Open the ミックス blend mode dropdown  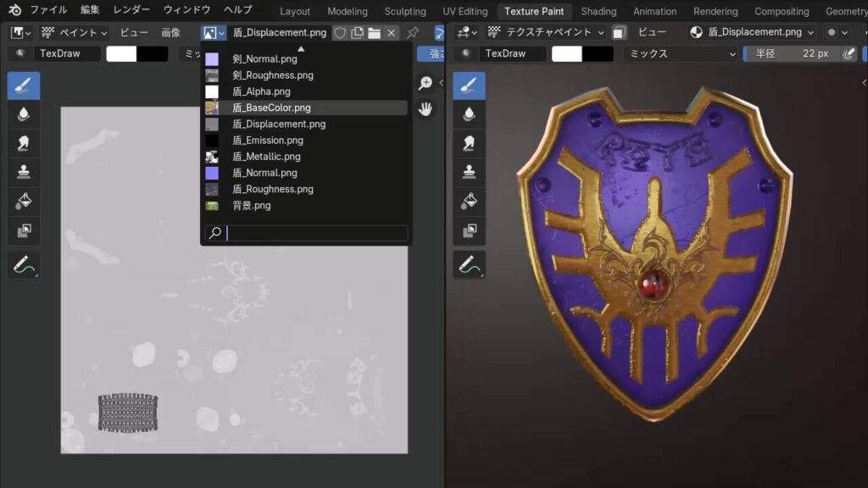[683, 53]
